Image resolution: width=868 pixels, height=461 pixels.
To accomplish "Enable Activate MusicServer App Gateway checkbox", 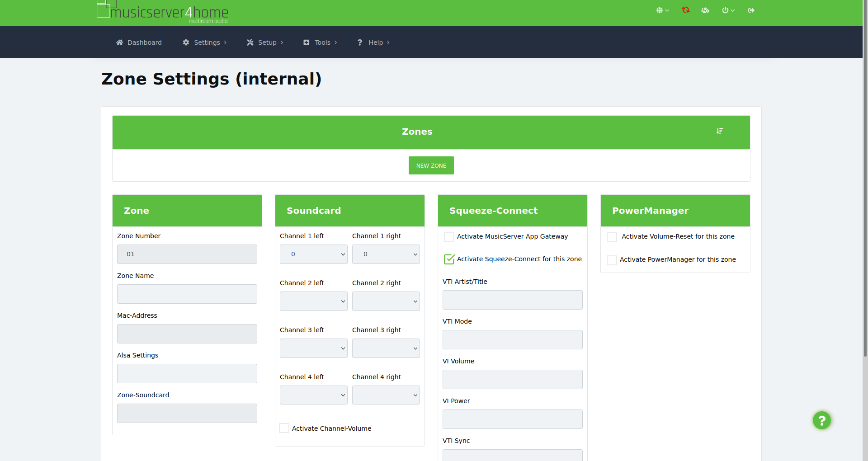I will (x=449, y=237).
